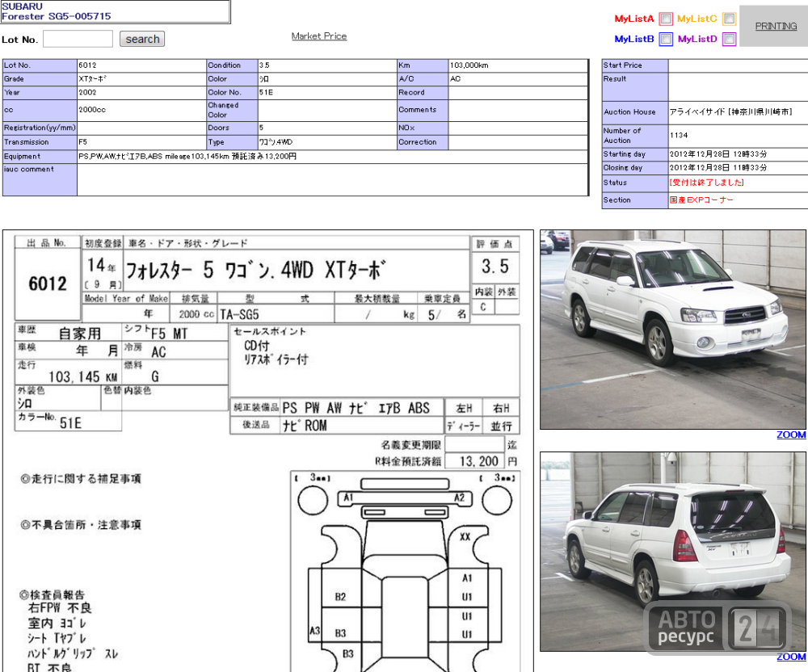
Task: Select the Type value ワゴン.4WD
Action: click(276, 142)
